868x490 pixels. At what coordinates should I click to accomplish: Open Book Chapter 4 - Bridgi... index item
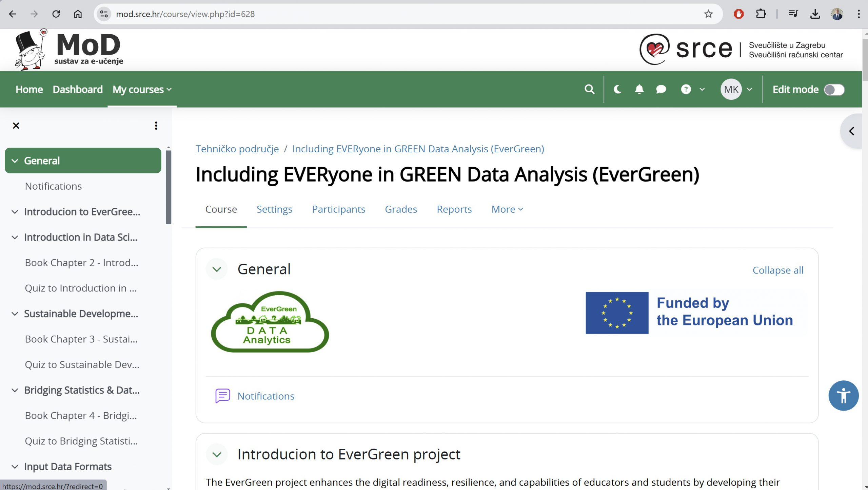(x=81, y=415)
